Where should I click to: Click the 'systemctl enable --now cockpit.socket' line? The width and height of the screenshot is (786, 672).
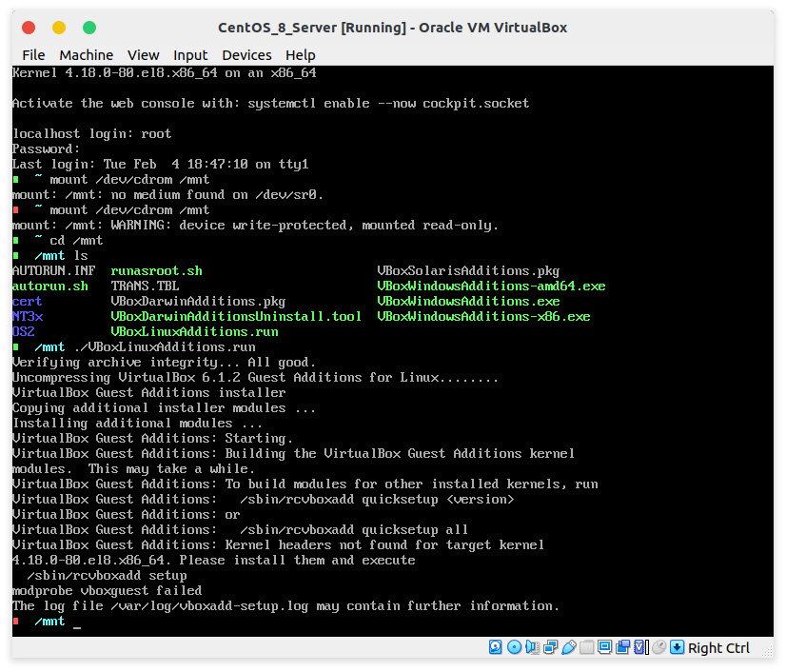pos(270,104)
